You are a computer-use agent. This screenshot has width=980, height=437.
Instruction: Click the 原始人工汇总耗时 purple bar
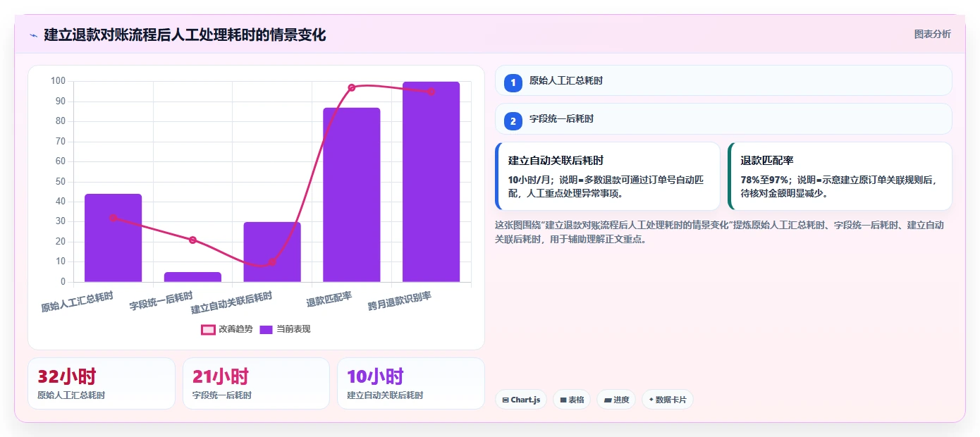coord(113,238)
